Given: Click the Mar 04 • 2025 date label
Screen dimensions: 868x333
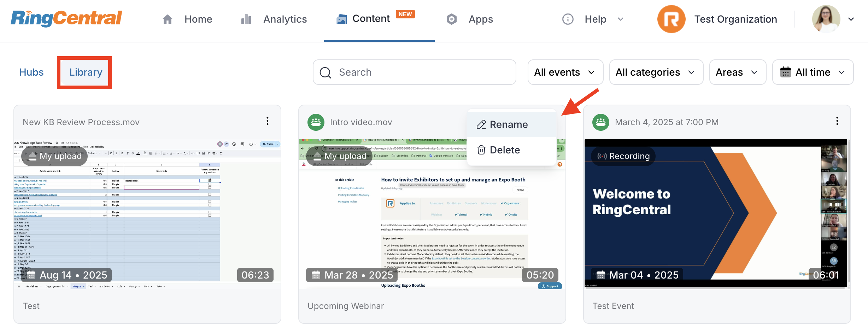Looking at the screenshot, I should click(x=637, y=275).
